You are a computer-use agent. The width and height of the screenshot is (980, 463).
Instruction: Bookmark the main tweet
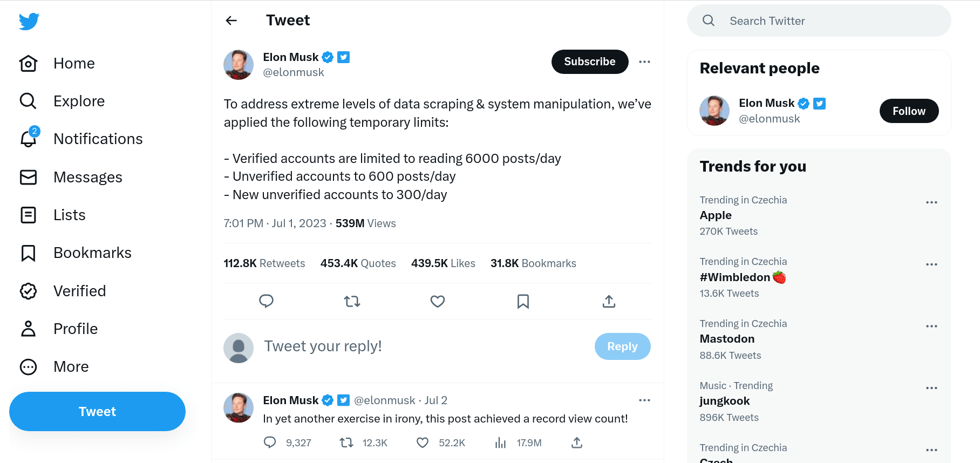523,301
